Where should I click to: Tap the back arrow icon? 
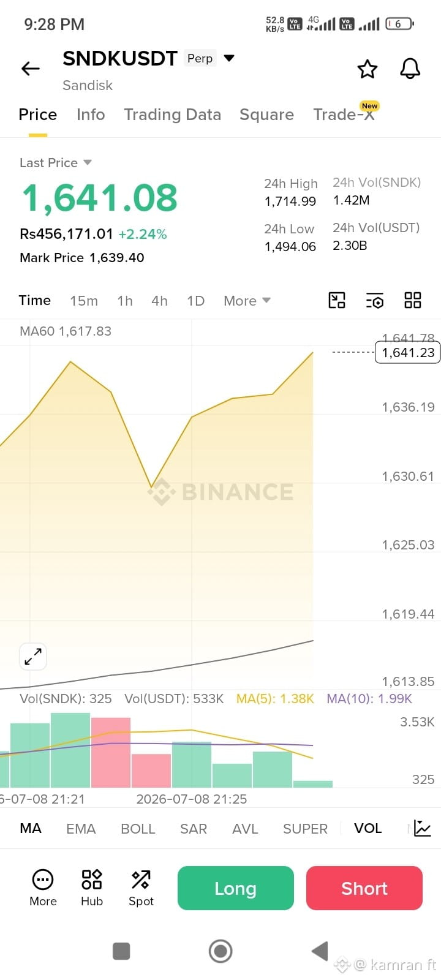click(31, 69)
